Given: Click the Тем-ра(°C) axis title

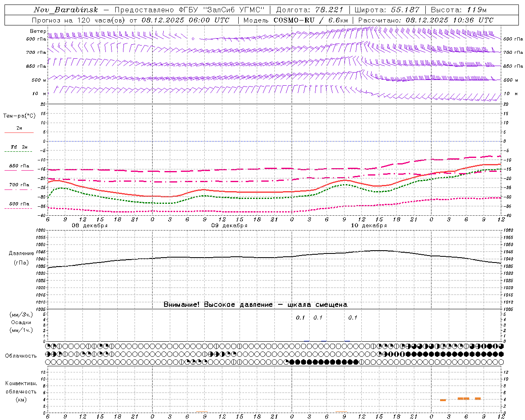Looking at the screenshot, I should (x=19, y=116).
